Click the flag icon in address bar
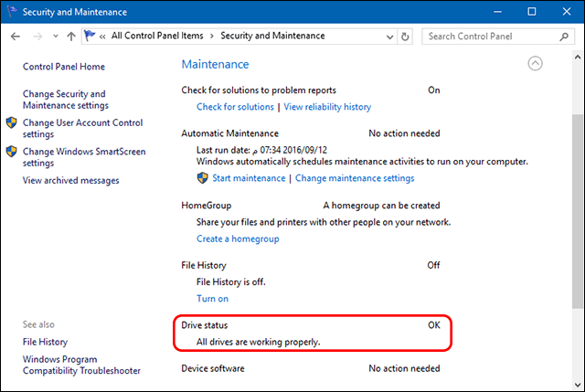 pyautogui.click(x=90, y=36)
